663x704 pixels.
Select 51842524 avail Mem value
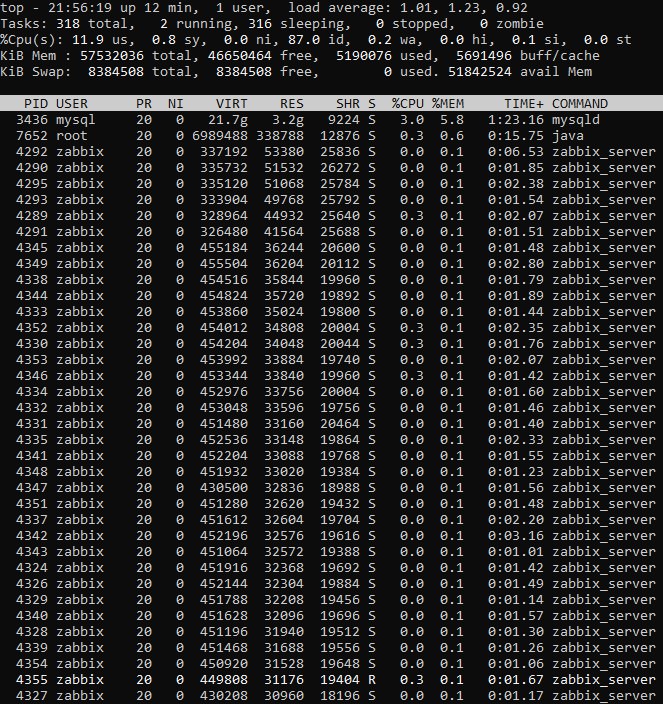click(480, 71)
